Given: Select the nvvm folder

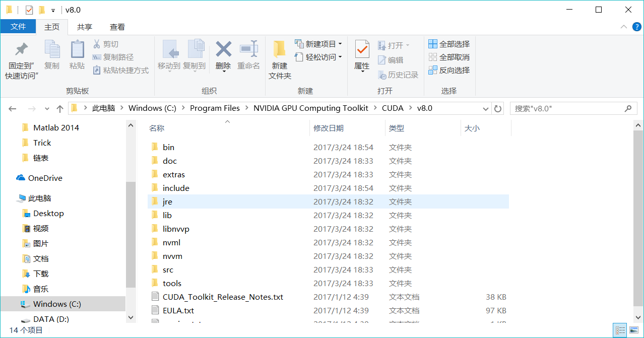Looking at the screenshot, I should [x=328, y=256].
